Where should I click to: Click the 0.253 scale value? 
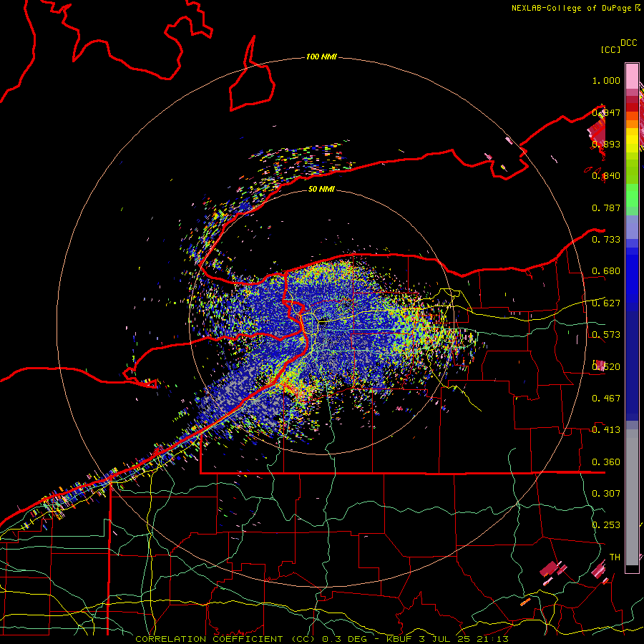(x=606, y=525)
